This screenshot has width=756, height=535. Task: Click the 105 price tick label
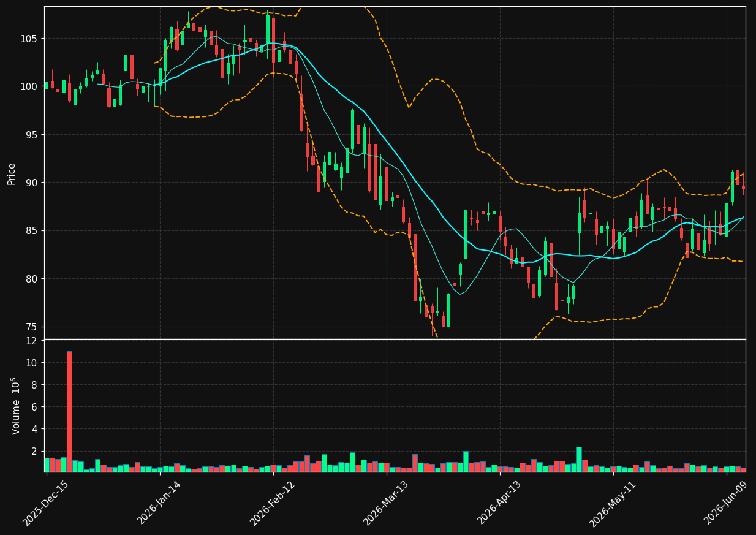(x=29, y=39)
